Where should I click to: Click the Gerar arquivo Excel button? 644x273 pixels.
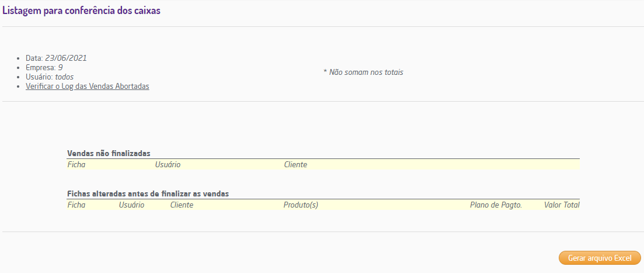point(600,258)
